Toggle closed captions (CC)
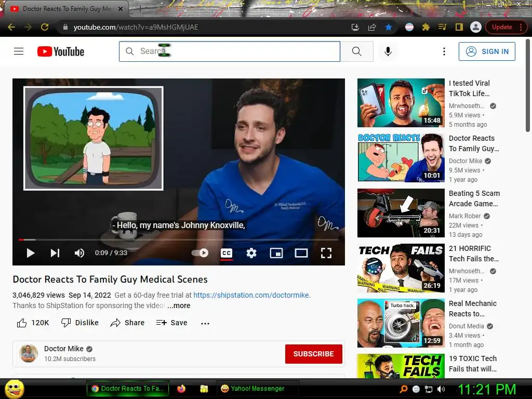This screenshot has height=399, width=532. click(x=227, y=253)
